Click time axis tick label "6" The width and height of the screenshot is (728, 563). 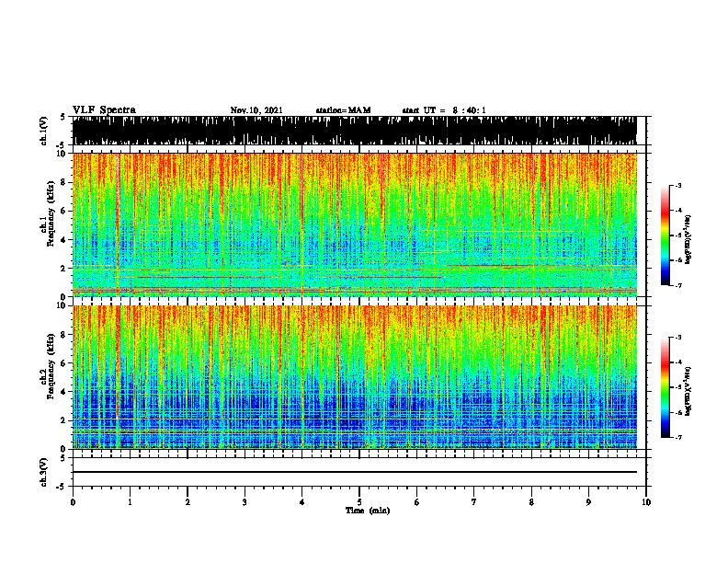pyautogui.click(x=417, y=502)
